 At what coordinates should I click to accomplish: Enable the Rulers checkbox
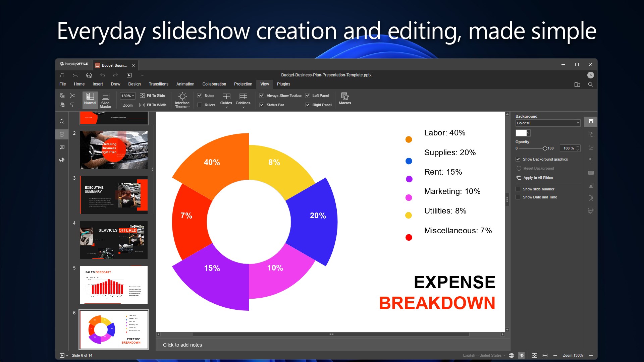click(x=200, y=105)
